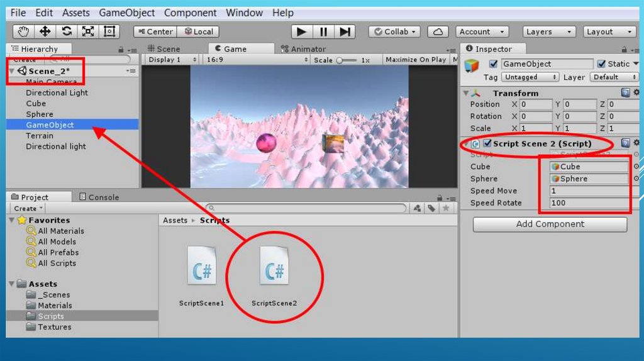Open 16:9 aspect ratio dropdown
Screen dimensions: 644x361
(257, 60)
